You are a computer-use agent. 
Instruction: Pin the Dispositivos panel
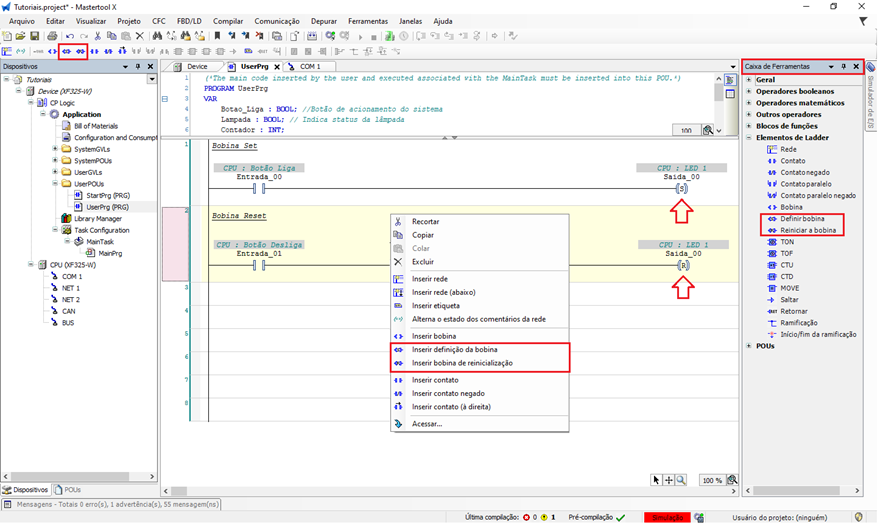138,66
